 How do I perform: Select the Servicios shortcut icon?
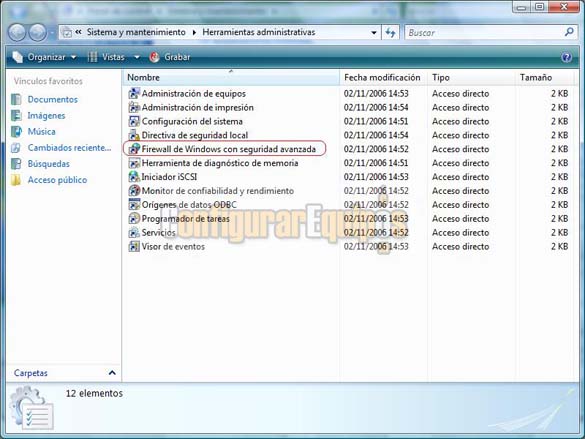click(134, 232)
